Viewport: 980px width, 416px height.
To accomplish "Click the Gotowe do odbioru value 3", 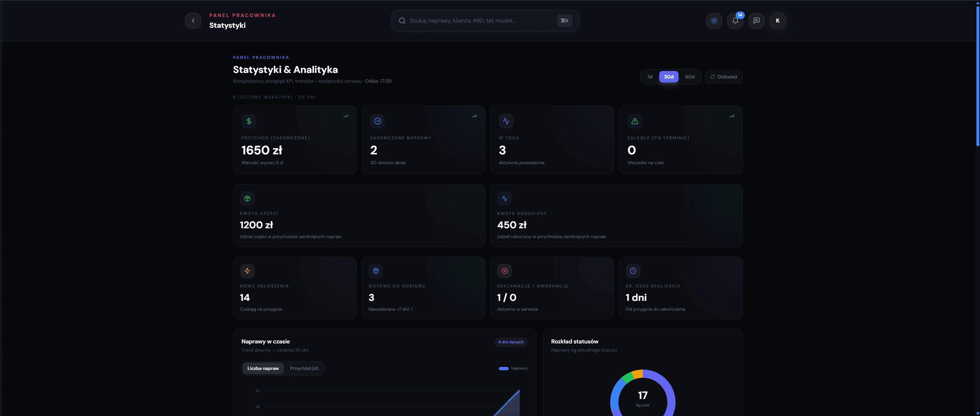I will click(x=371, y=298).
